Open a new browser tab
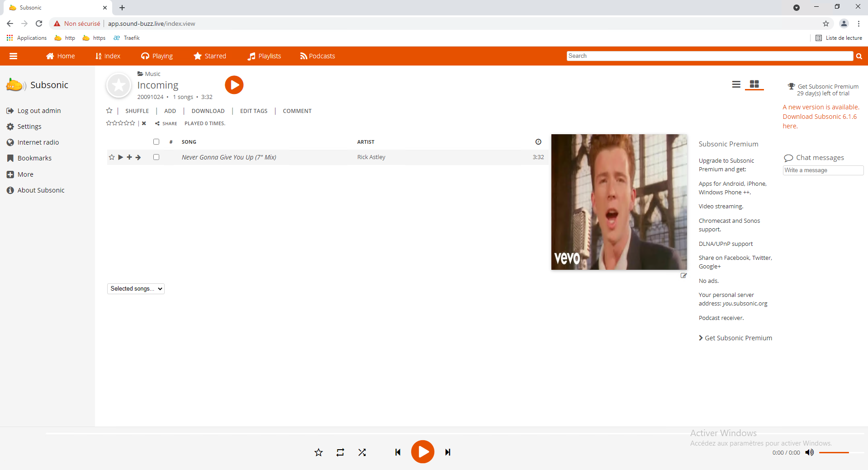 (x=122, y=8)
